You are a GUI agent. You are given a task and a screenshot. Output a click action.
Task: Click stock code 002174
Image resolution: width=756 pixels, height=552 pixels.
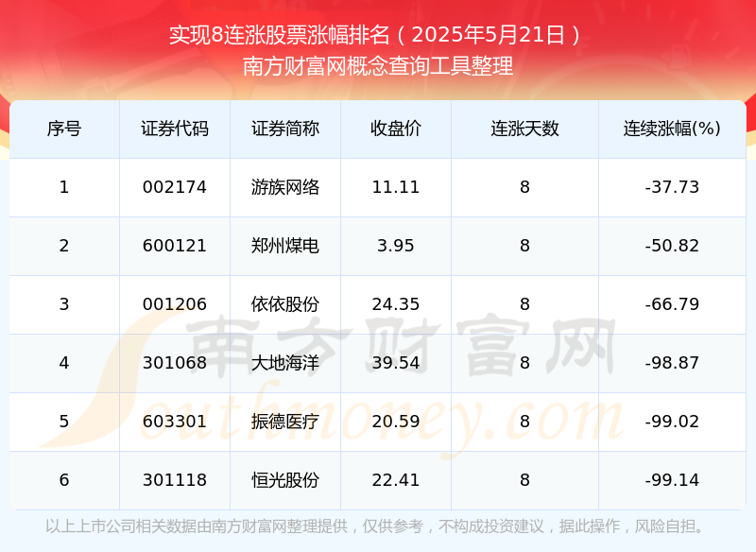[175, 187]
